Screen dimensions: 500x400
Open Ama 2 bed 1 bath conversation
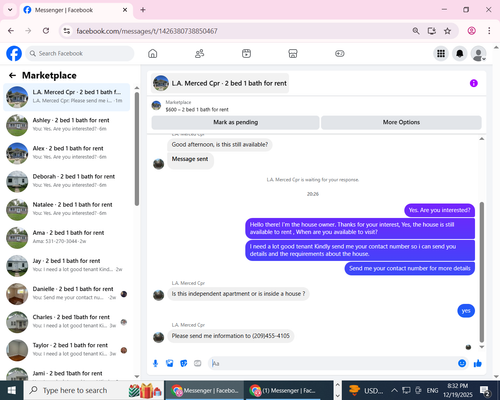(x=67, y=237)
